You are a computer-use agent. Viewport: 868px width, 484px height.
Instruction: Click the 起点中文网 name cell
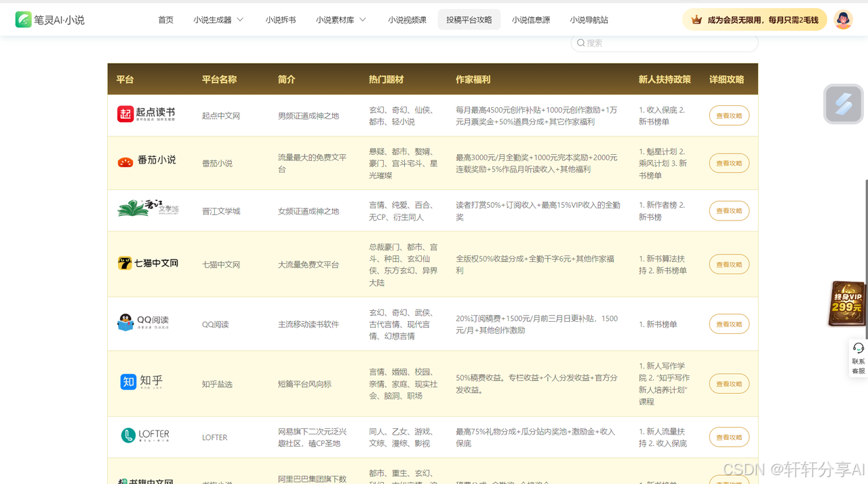(221, 116)
